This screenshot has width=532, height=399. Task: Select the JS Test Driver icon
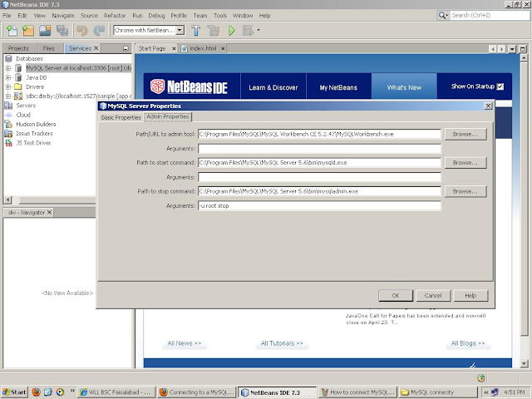click(8, 143)
